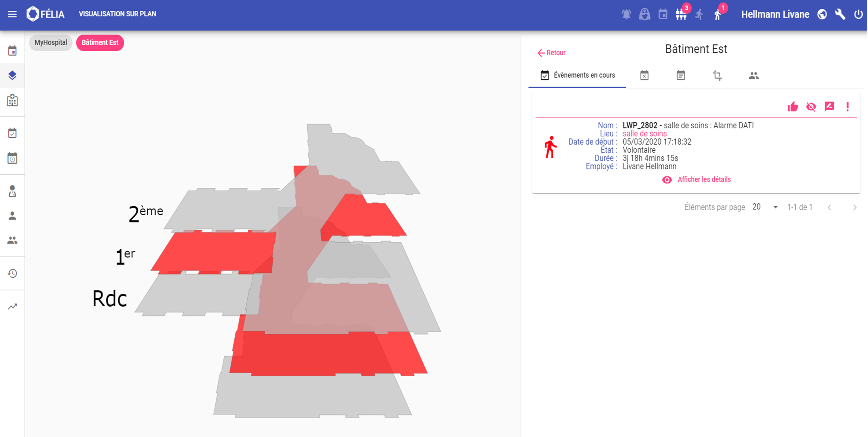Switch to Évènements en cours tab
The image size is (868, 437).
tap(578, 75)
